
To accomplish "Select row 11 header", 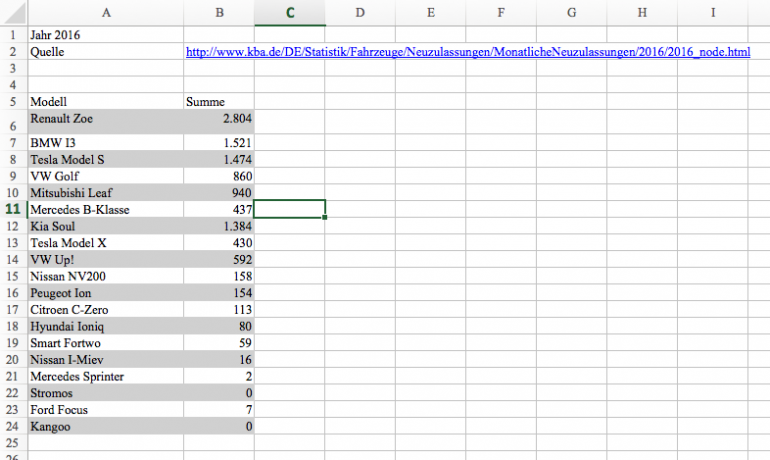I will (13, 209).
